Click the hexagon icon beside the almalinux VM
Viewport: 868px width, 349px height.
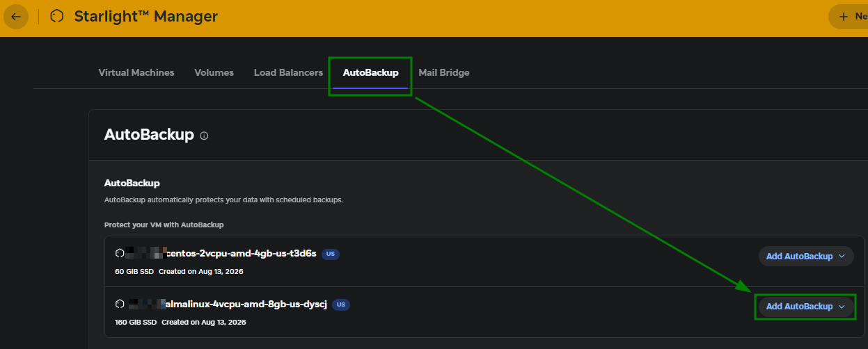pos(120,305)
